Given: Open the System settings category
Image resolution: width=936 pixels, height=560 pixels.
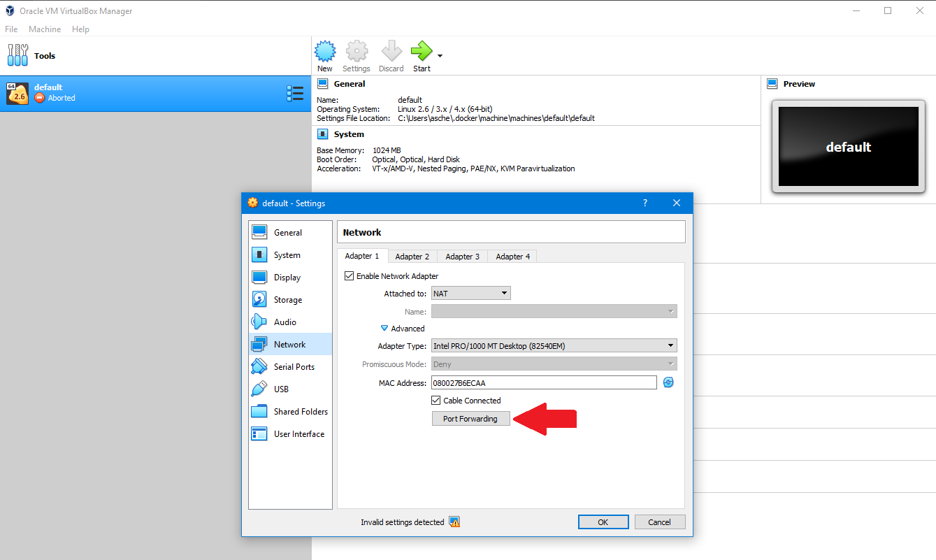Looking at the screenshot, I should pos(290,255).
